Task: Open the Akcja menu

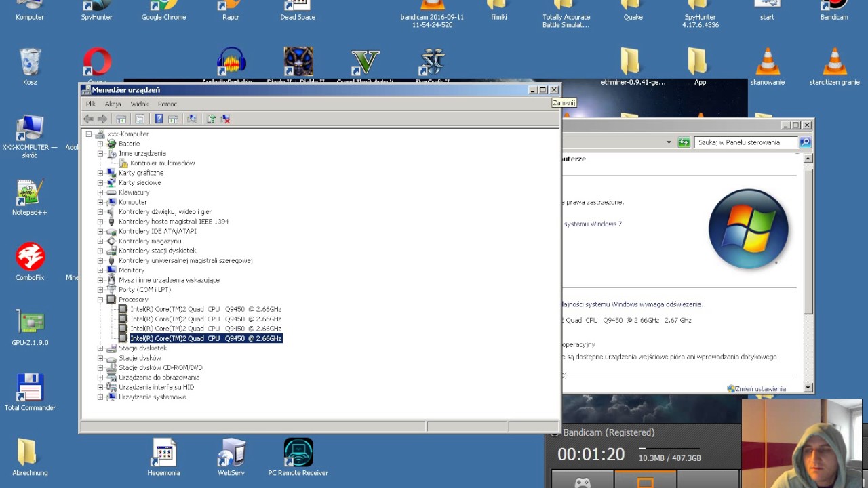Action: coord(113,104)
